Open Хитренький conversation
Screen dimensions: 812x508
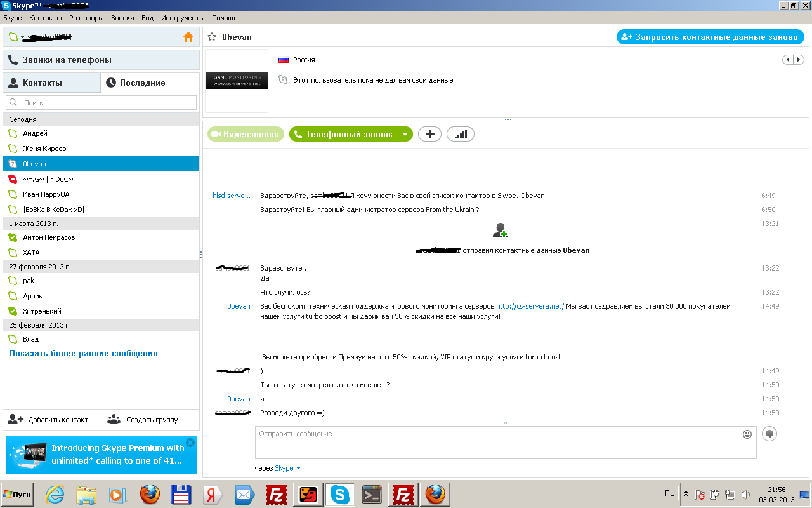point(101,311)
